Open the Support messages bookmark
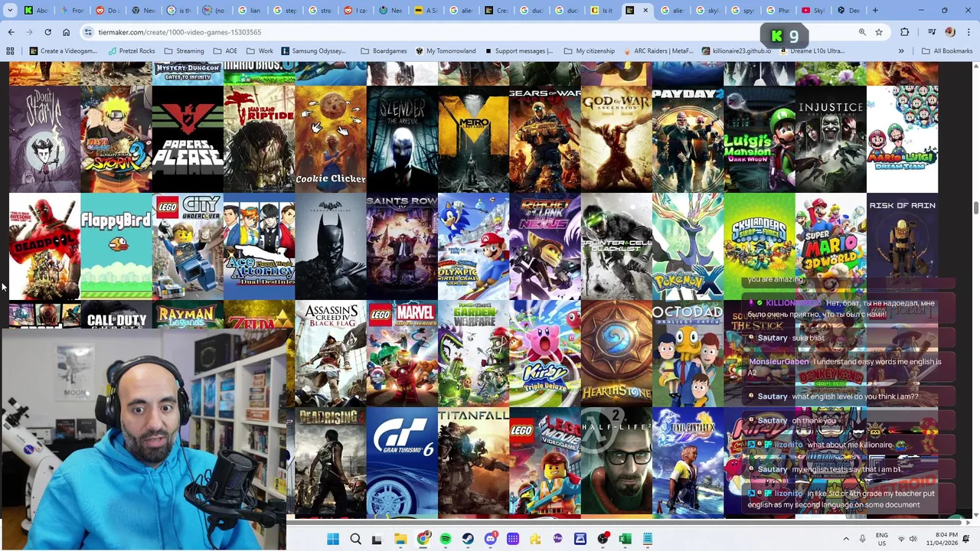 [518, 51]
